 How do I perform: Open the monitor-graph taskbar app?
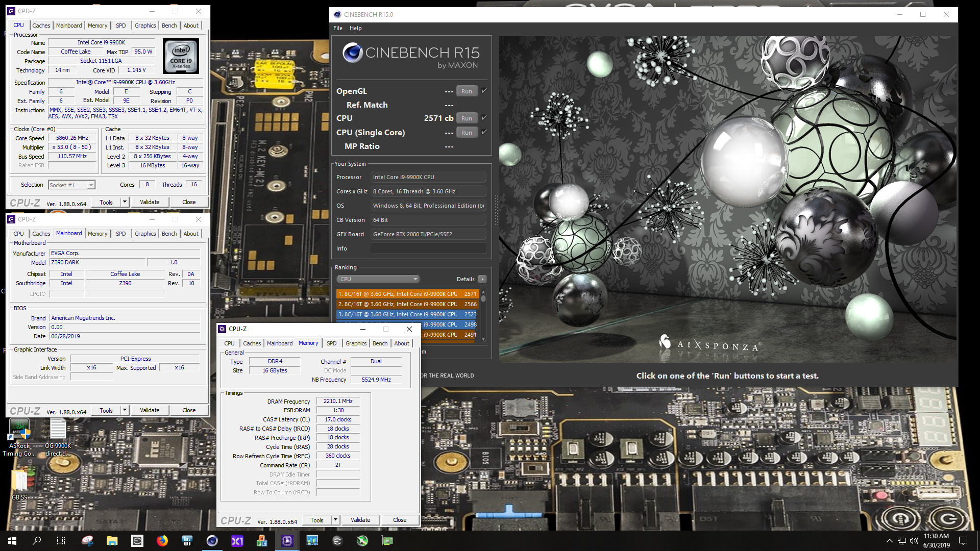(x=312, y=541)
